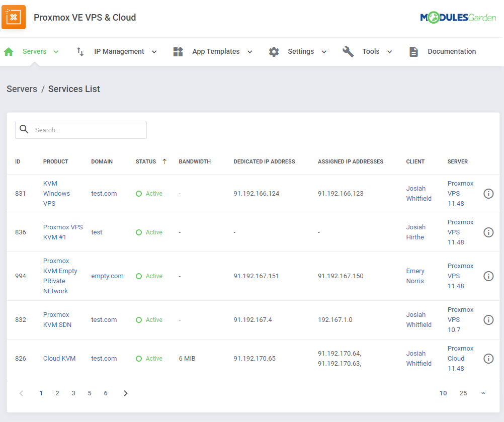Open Proxmox KVM Empty PRivate NEtwork link
Image resolution: width=504 pixels, height=422 pixels.
pyautogui.click(x=60, y=276)
